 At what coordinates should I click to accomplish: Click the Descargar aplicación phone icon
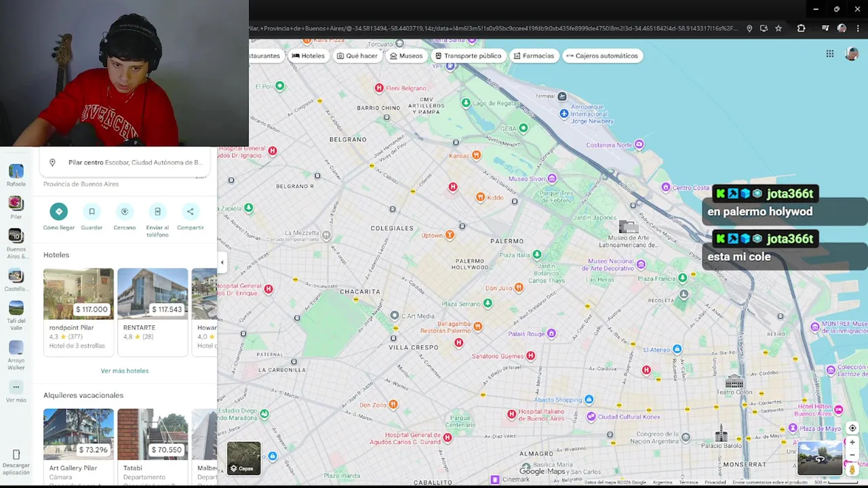point(16,455)
